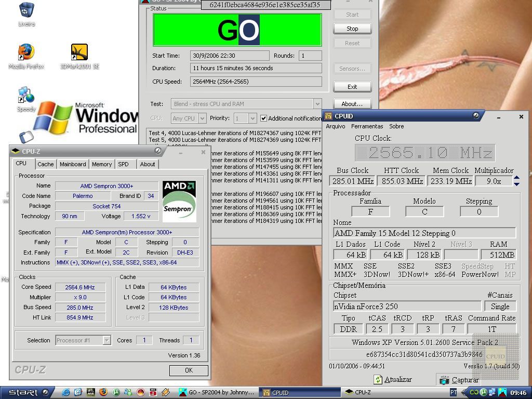The height and width of the screenshot is (399, 532).
Task: Click the 233.19 MHz Mem Clock value
Action: click(451, 181)
